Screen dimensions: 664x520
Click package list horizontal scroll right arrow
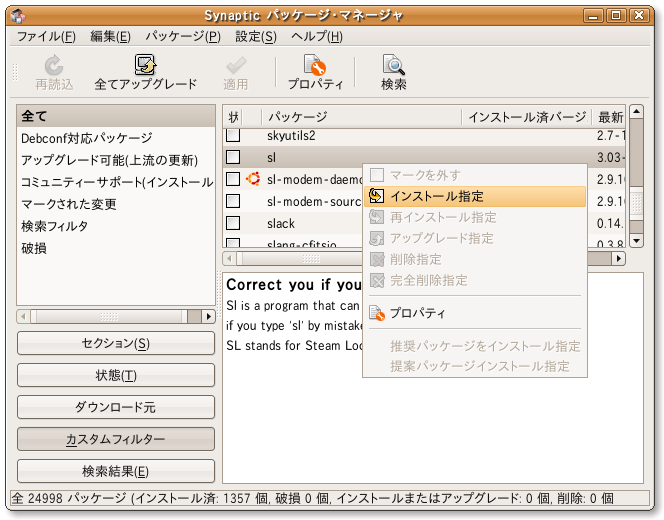619,258
